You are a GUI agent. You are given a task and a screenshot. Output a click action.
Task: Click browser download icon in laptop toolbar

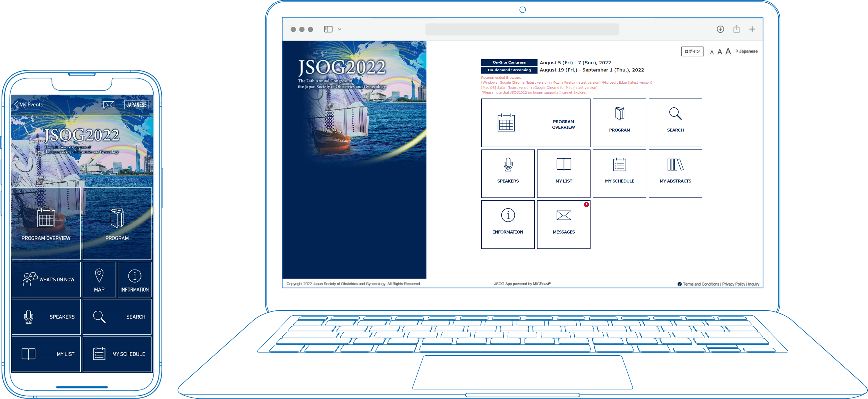tap(720, 29)
